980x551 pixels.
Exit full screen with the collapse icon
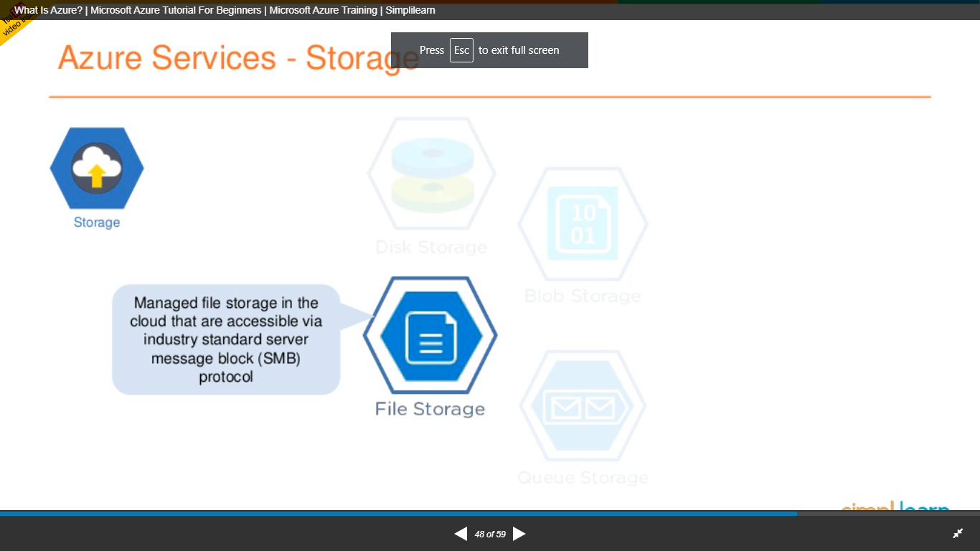click(x=958, y=534)
